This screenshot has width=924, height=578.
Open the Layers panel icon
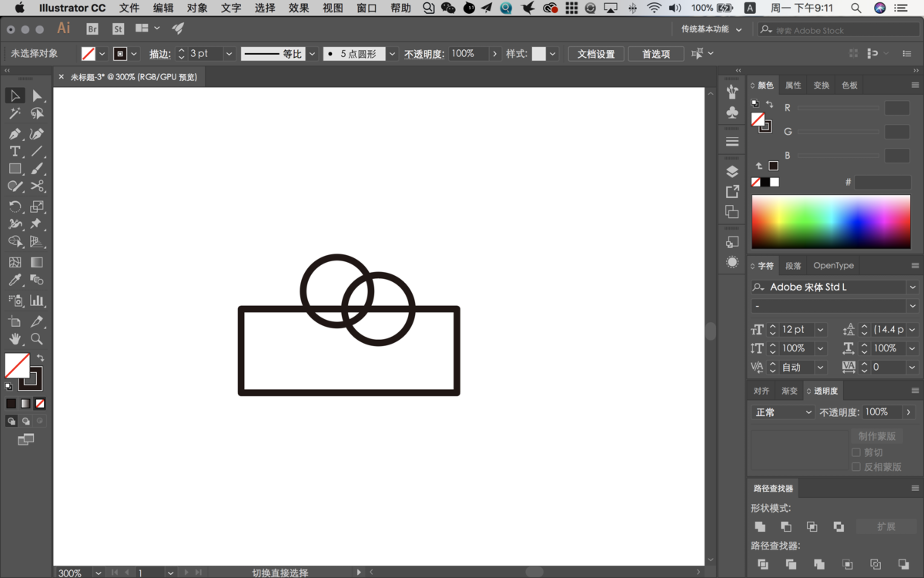732,171
